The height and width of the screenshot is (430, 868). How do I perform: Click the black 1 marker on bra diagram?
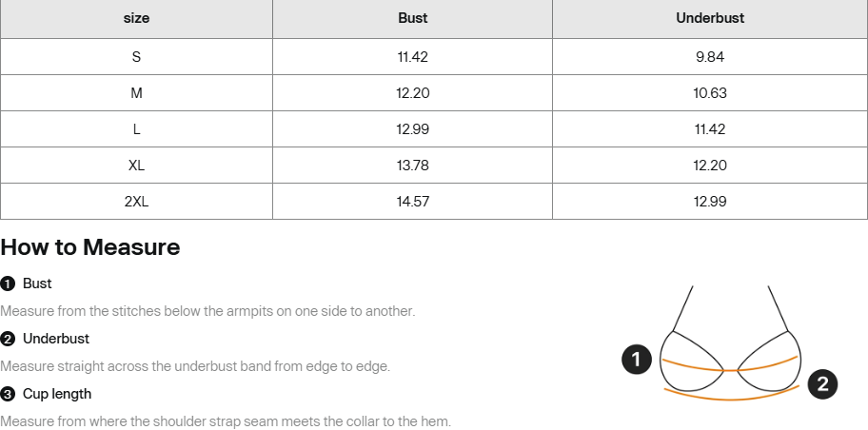(637, 360)
